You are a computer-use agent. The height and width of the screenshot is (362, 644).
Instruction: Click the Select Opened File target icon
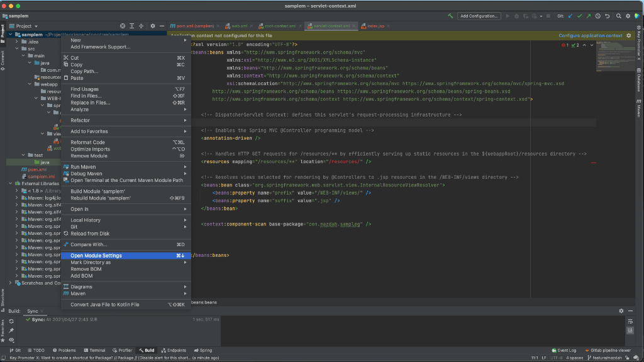(x=123, y=26)
